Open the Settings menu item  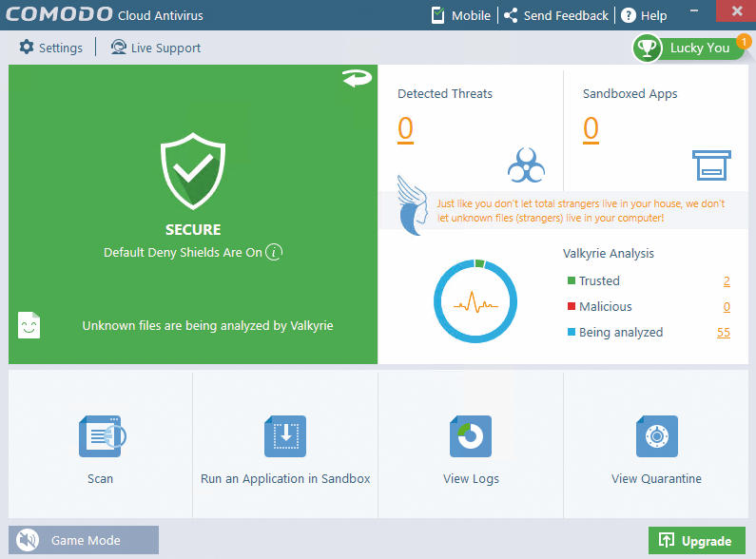pyautogui.click(x=51, y=48)
